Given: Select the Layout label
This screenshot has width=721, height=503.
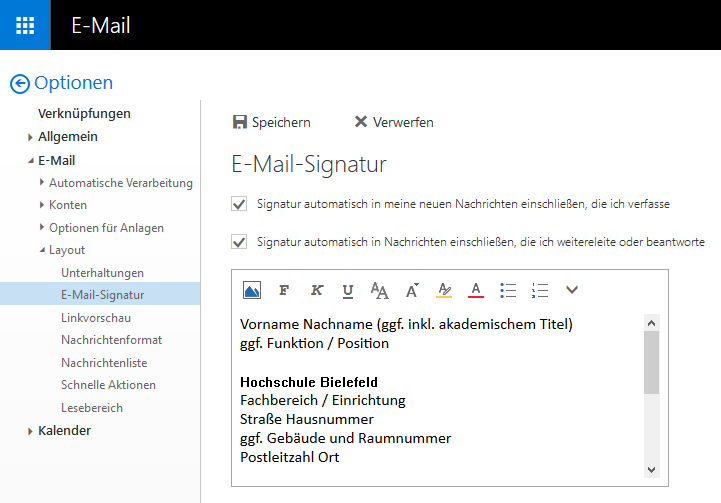Looking at the screenshot, I should 67,250.
